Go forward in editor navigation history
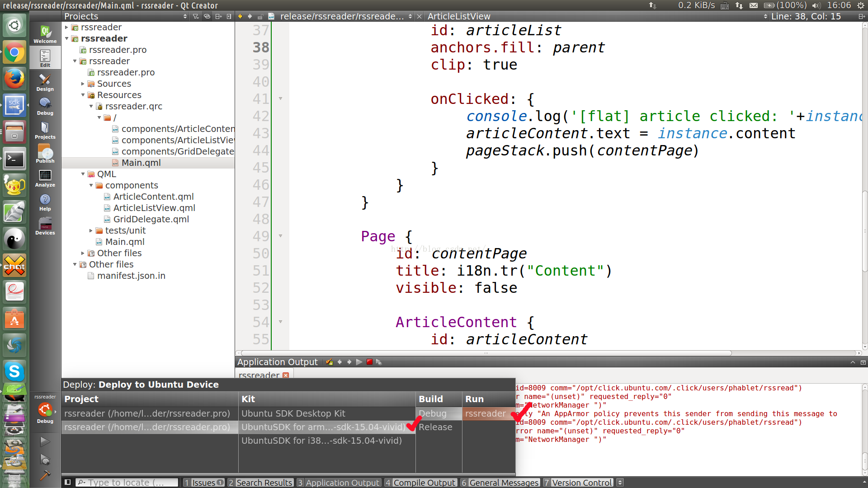 250,16
